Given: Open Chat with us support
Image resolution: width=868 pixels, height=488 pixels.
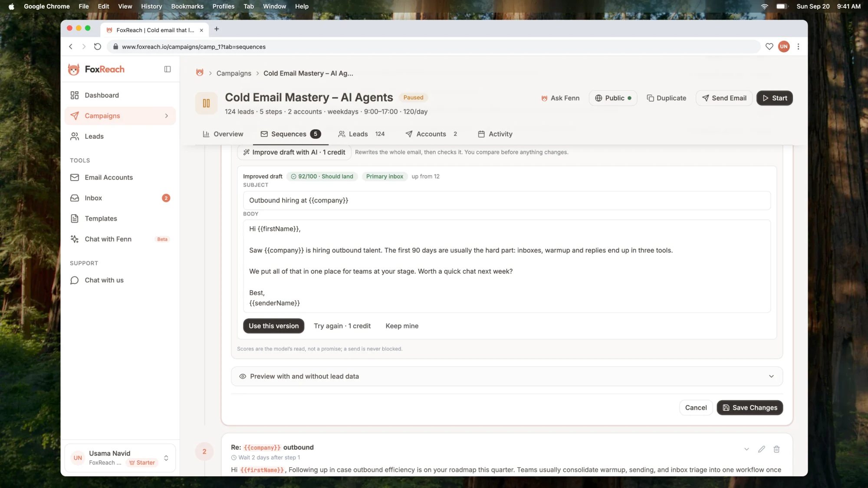Looking at the screenshot, I should (x=120, y=280).
